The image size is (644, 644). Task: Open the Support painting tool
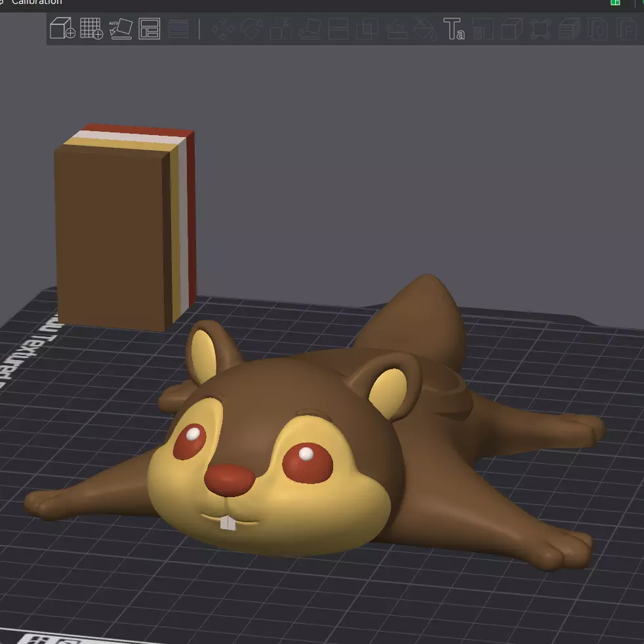[397, 29]
